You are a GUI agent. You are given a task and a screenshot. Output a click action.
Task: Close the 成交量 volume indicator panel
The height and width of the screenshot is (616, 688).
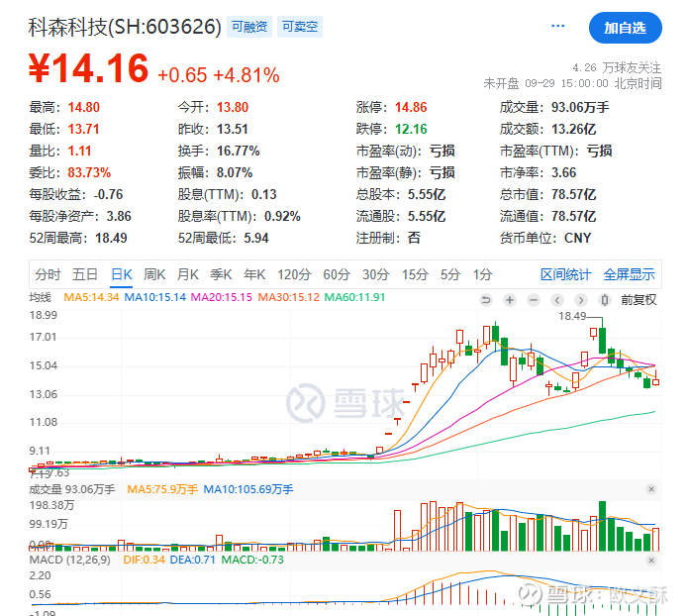(651, 489)
